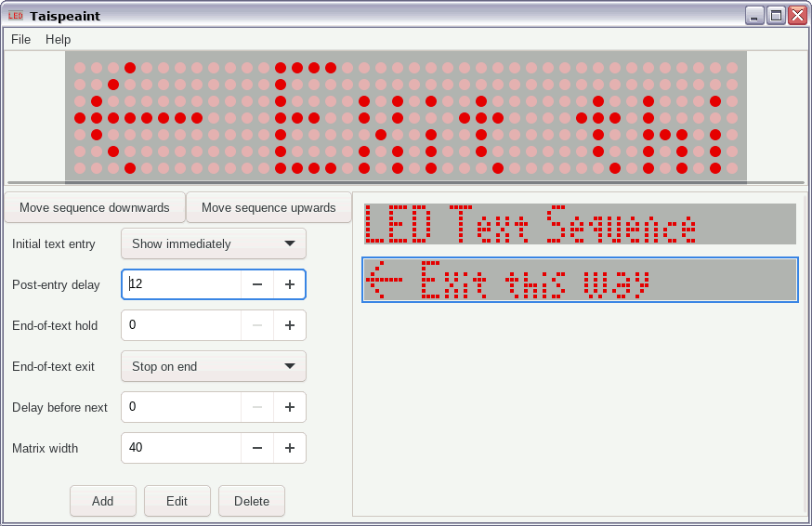Viewport: 812px width, 526px height.
Task: Increase the Matrix width value
Action: pyautogui.click(x=290, y=448)
